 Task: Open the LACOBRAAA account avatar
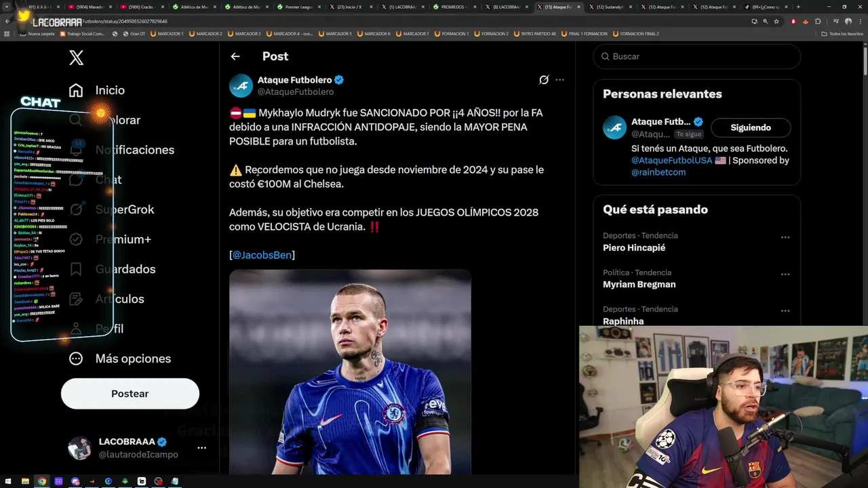click(79, 447)
